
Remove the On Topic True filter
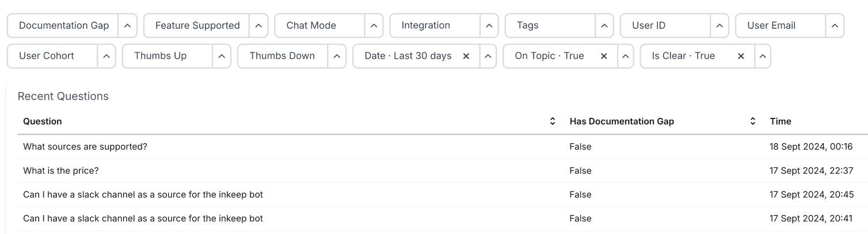604,56
